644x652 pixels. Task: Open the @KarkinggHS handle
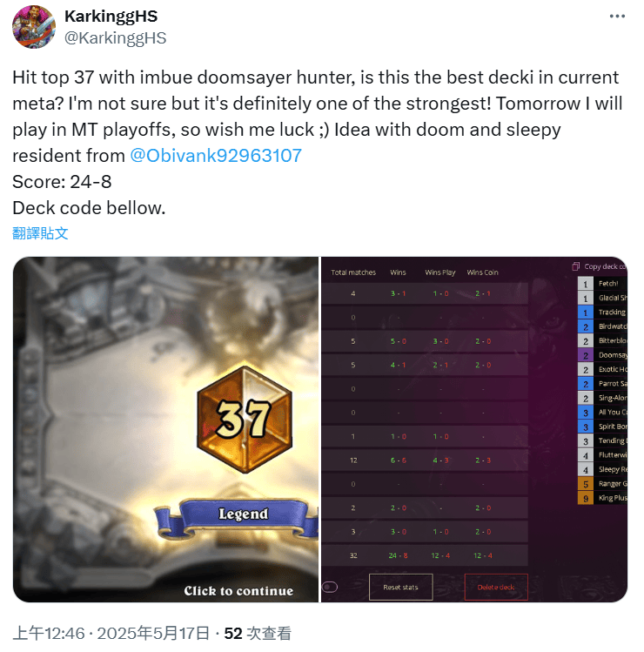point(115,37)
